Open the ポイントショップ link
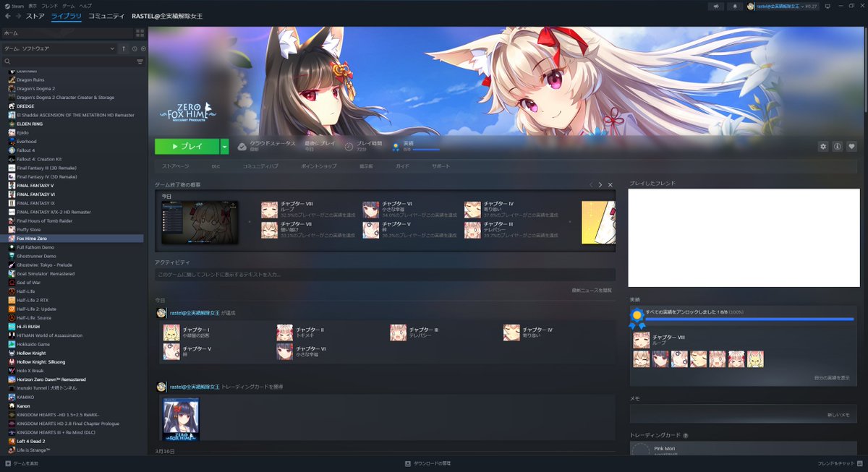Image resolution: width=868 pixels, height=472 pixels. 319,166
